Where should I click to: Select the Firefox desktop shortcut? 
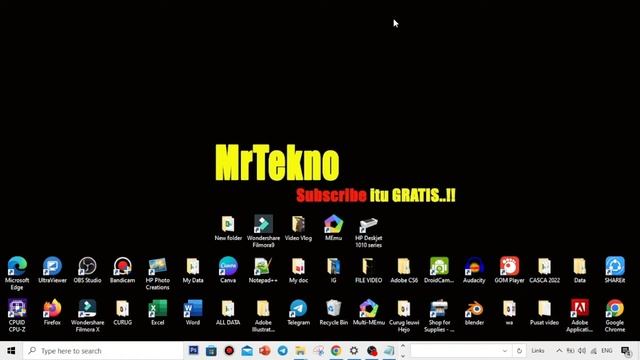(52, 312)
